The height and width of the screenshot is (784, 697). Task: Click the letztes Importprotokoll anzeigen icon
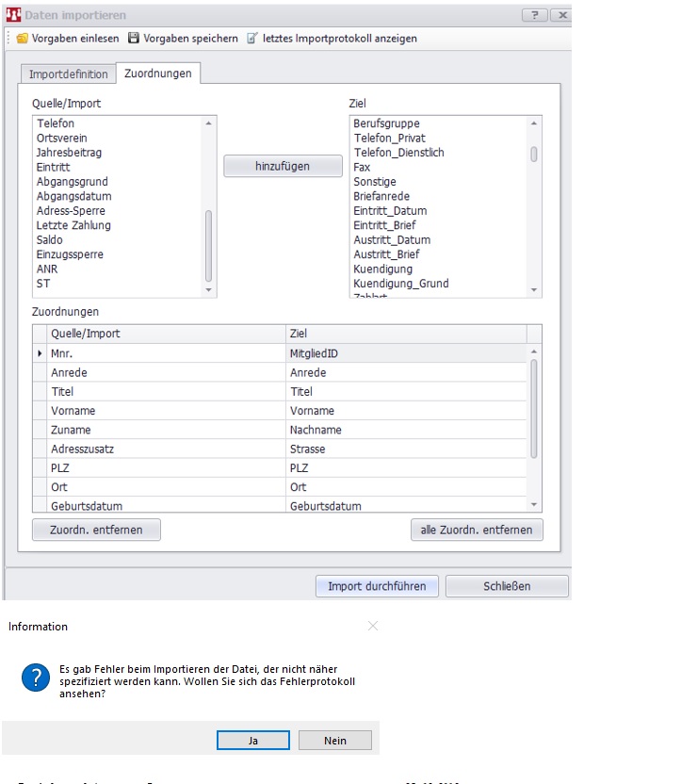point(251,39)
